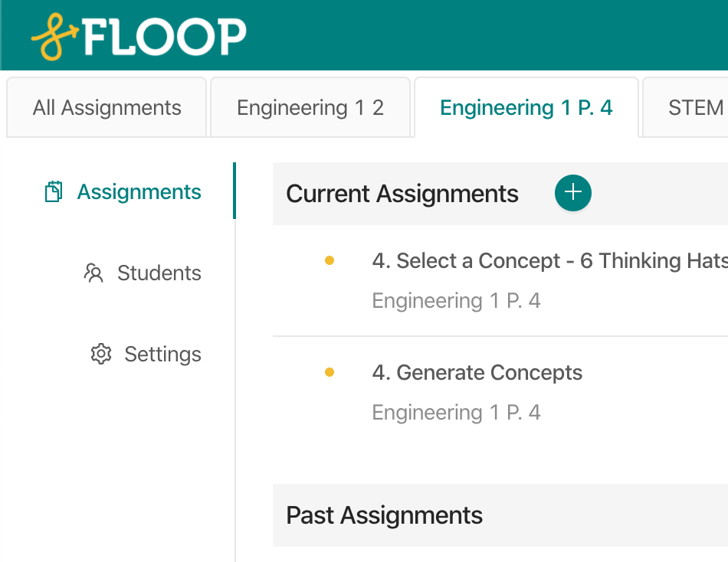Click the Assignments clipboard icon
728x562 pixels.
click(x=54, y=191)
